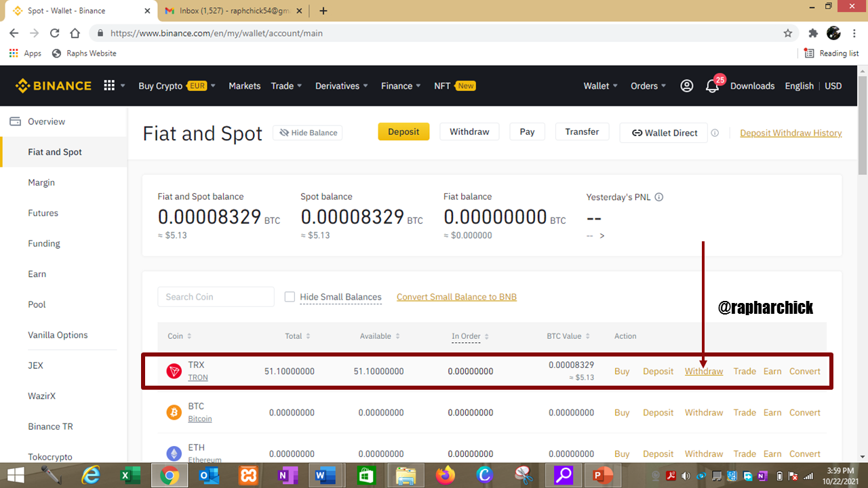
Task: Open the Chrome extensions puzzle icon
Action: coord(813,33)
